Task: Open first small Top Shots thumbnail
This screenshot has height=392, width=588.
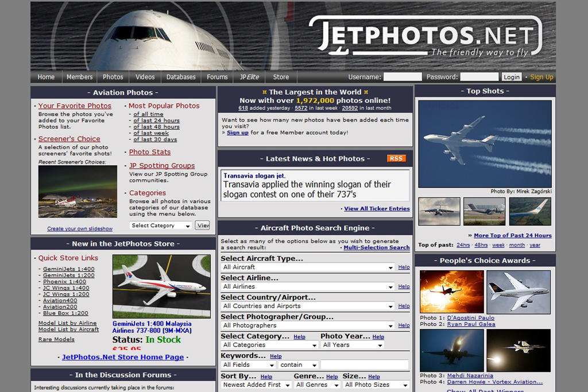Action: point(439,211)
